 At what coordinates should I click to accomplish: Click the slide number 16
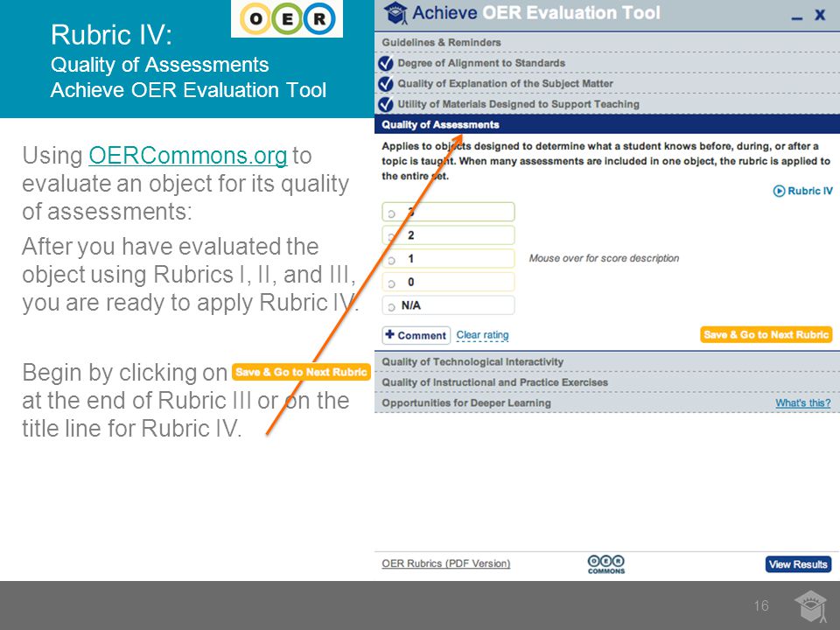[760, 605]
